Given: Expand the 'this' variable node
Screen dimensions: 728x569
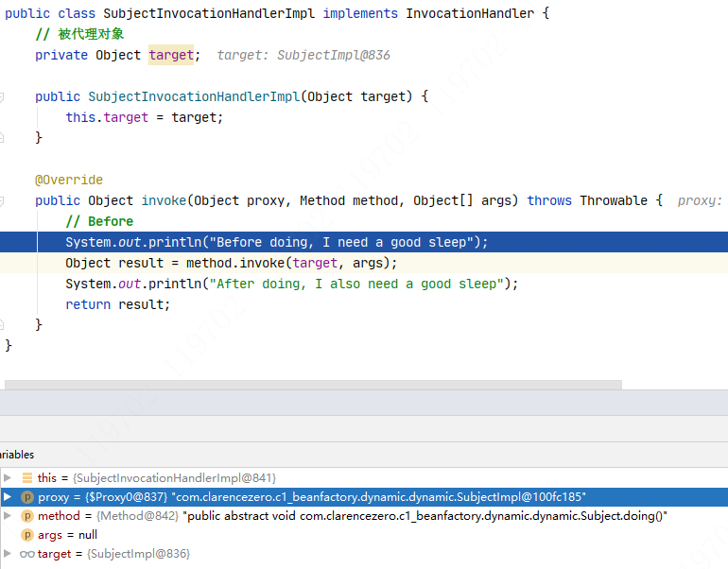Looking at the screenshot, I should [7, 477].
